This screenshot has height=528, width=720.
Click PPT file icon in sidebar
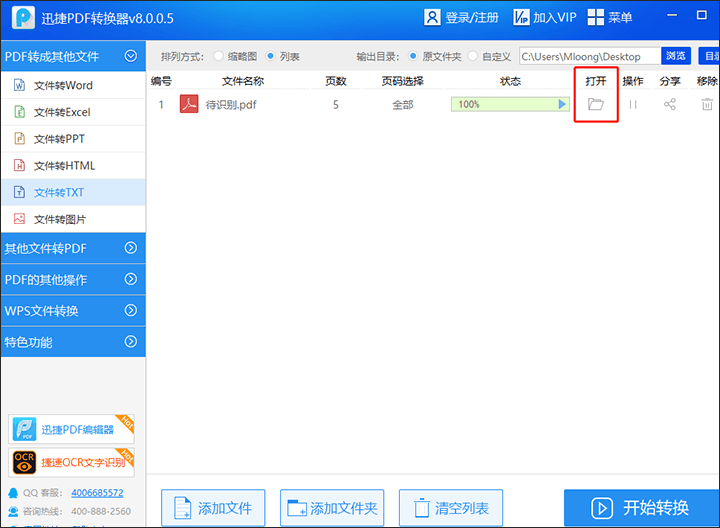(x=19, y=139)
